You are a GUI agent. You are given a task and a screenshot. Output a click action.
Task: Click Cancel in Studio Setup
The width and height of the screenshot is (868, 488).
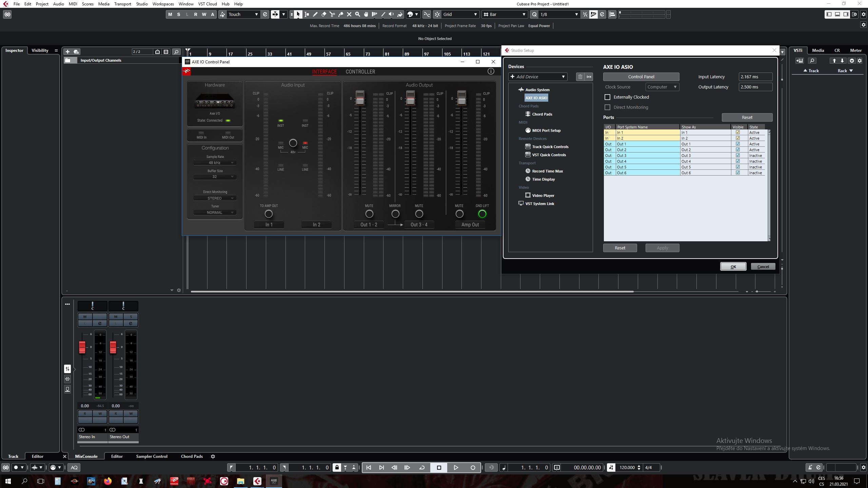763,267
